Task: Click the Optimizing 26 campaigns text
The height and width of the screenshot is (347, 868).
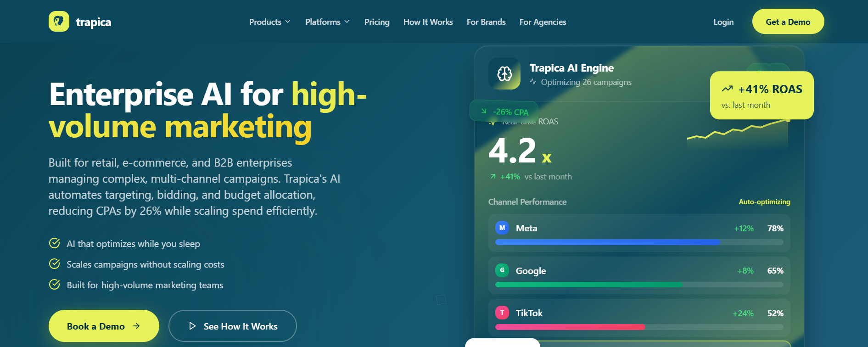Action: 586,82
